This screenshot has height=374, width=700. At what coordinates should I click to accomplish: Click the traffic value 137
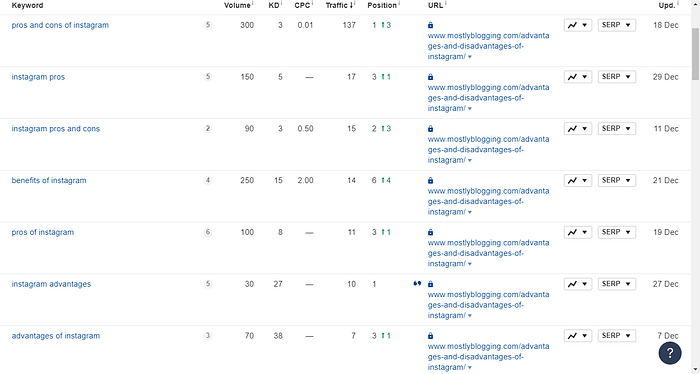tap(349, 25)
